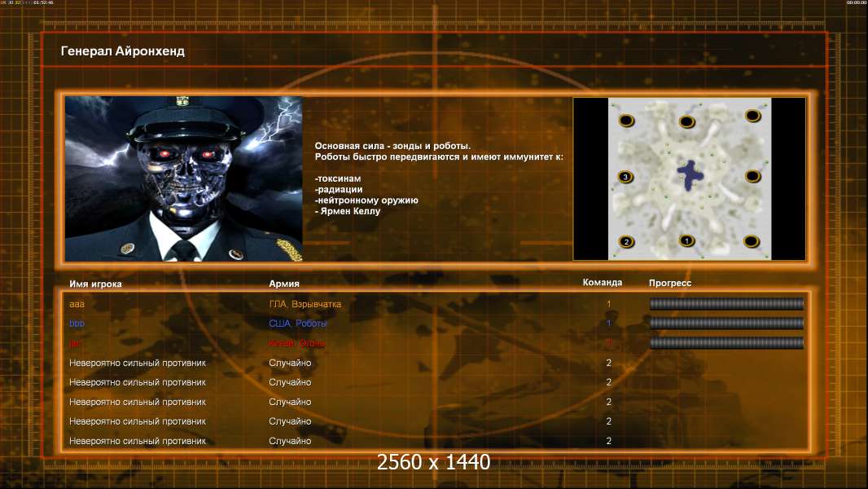Click the army entry США, Роботы
Screen dimensions: 868x489
point(298,324)
